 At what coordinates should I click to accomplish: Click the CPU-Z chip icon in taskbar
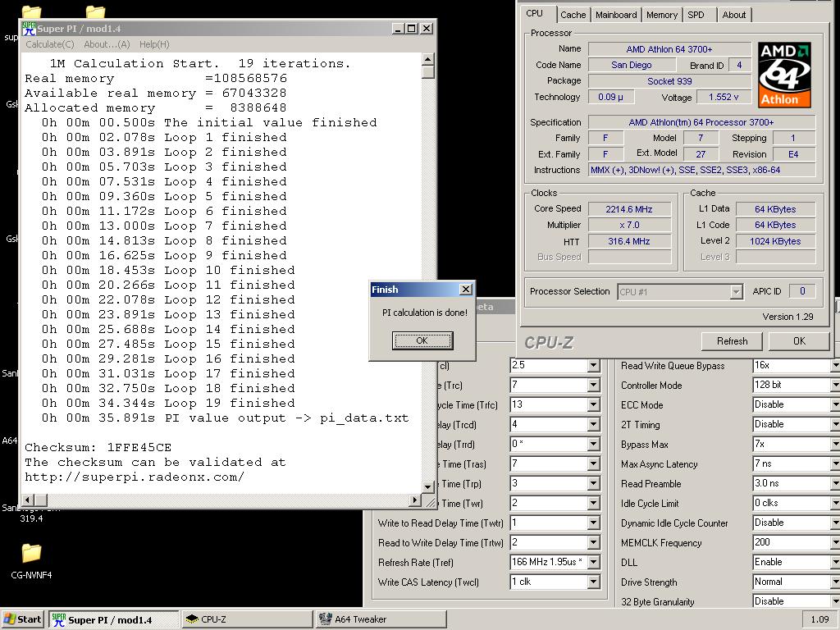(x=192, y=619)
